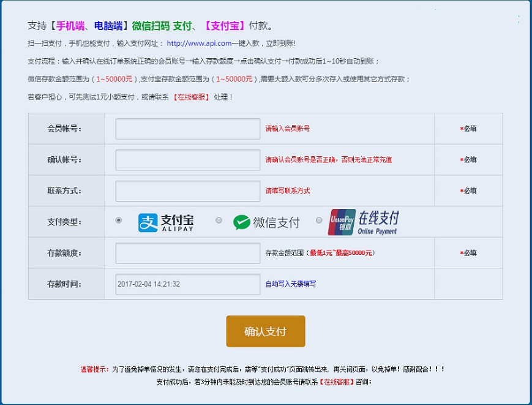Click the 存款额度 row label

(x=64, y=253)
